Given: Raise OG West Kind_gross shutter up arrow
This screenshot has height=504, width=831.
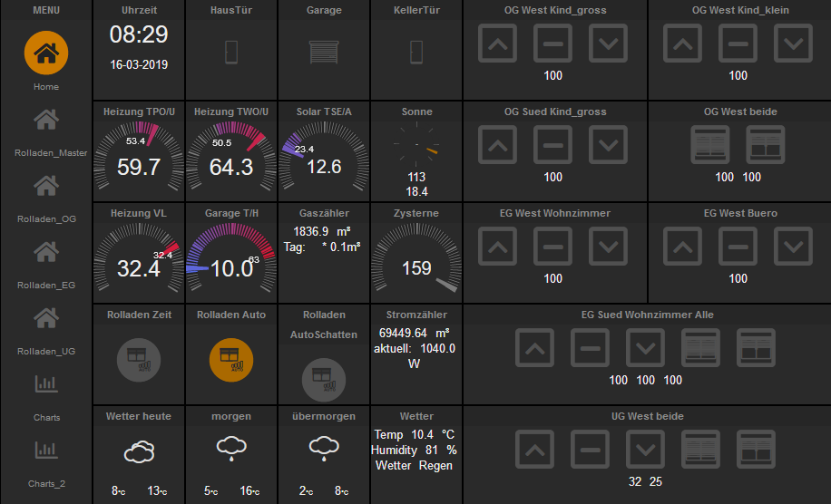Looking at the screenshot, I should tap(497, 44).
